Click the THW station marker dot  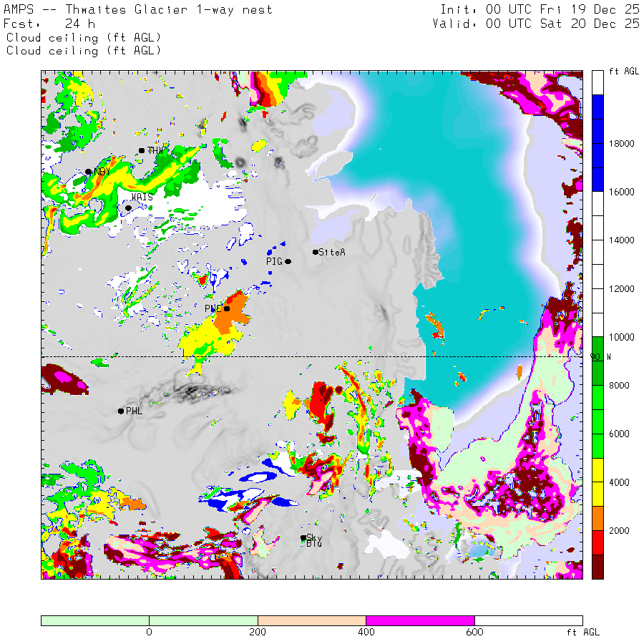pyautogui.click(x=142, y=150)
